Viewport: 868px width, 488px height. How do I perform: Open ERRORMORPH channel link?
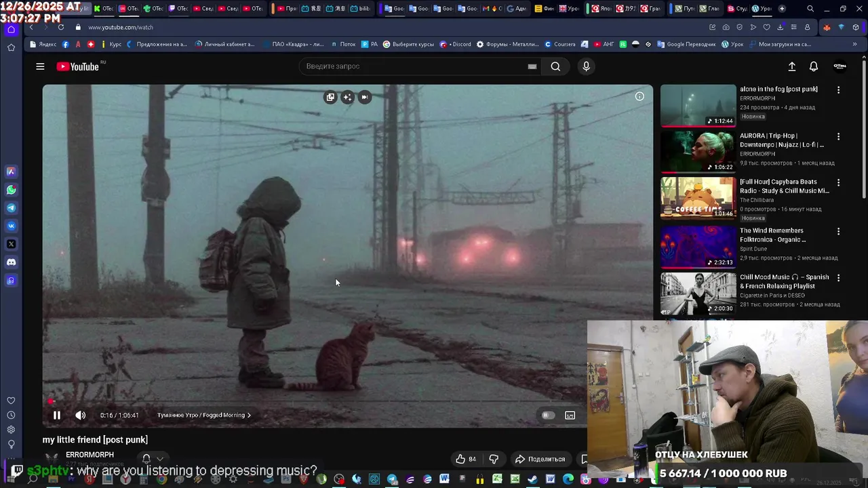(x=90, y=455)
